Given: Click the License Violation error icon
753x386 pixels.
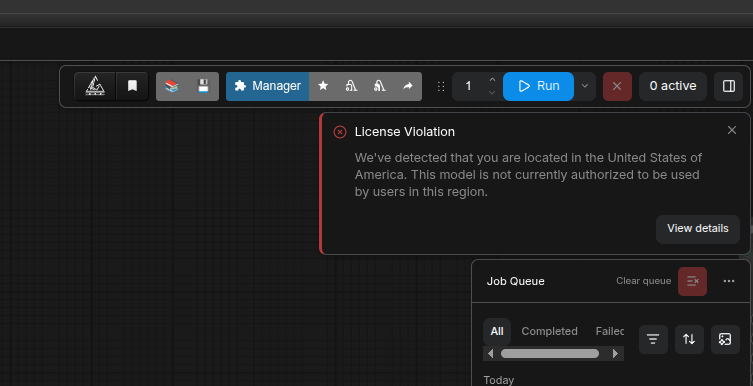Looking at the screenshot, I should [340, 132].
